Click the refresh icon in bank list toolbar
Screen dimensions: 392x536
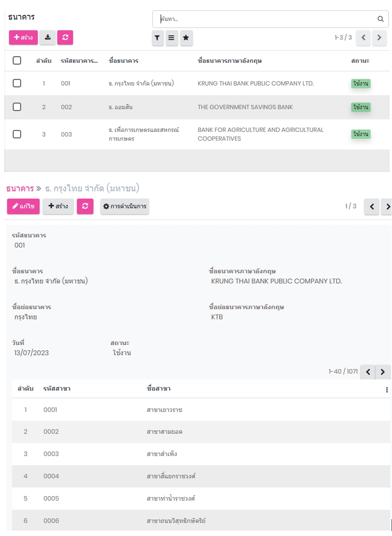(x=65, y=37)
